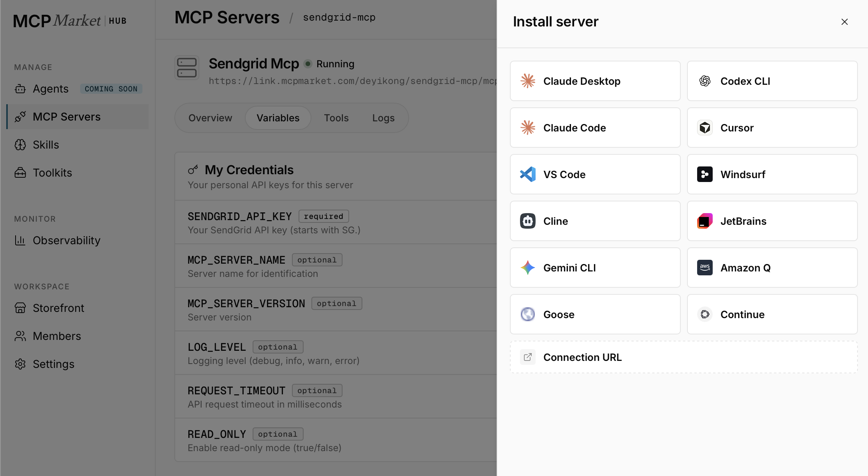Select Goose install option
This screenshot has width=868, height=476.
[595, 314]
